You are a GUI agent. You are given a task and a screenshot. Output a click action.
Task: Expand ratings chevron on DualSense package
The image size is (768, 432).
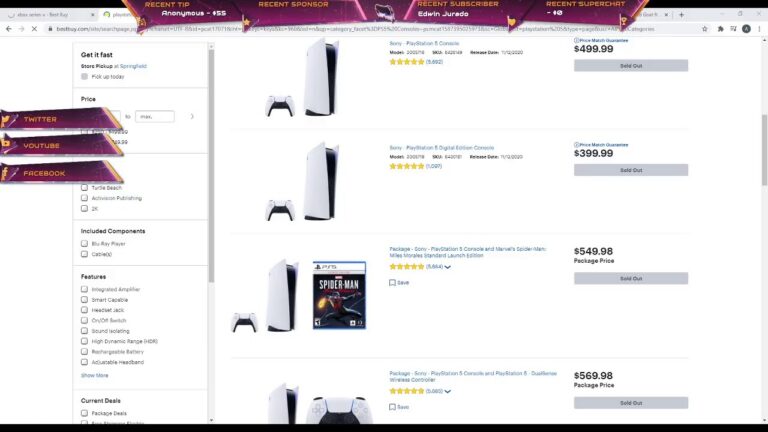pyautogui.click(x=448, y=391)
